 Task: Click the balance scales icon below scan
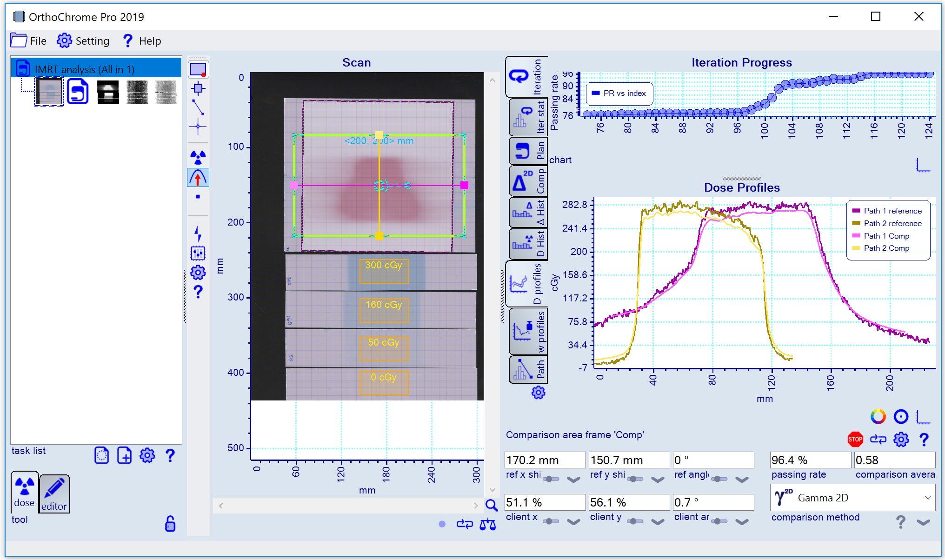click(x=488, y=525)
